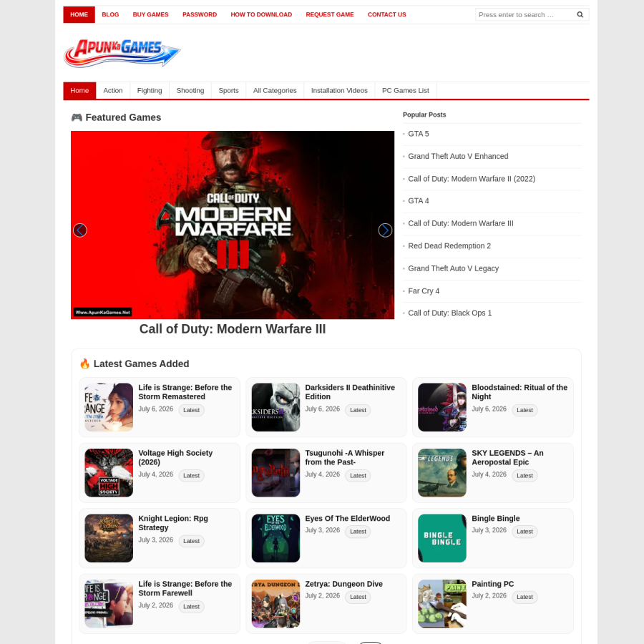Image resolution: width=644 pixels, height=644 pixels.
Task: Open Life is Strange: Before the Storm Farewell
Action: click(x=185, y=589)
